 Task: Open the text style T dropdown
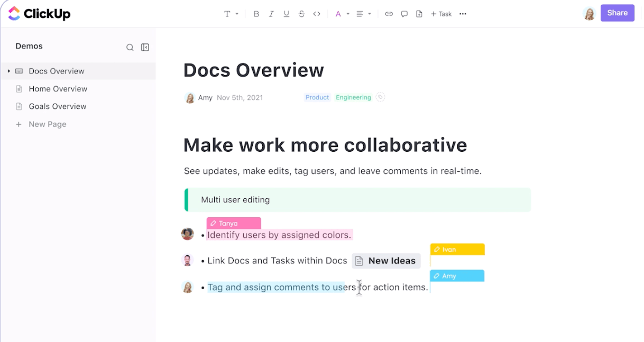pos(231,14)
